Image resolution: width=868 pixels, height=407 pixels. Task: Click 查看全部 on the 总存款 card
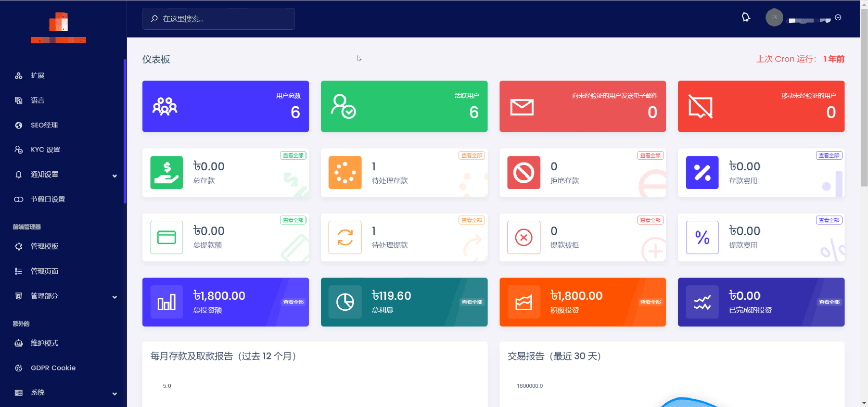293,155
